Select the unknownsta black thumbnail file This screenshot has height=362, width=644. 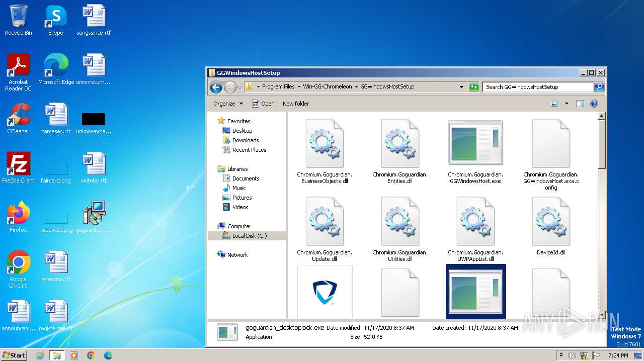(x=94, y=122)
